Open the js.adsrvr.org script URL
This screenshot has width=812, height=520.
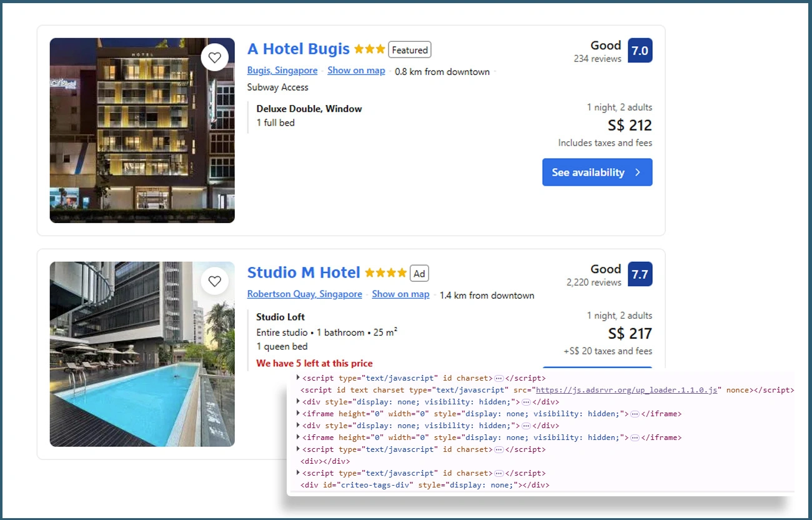point(626,390)
